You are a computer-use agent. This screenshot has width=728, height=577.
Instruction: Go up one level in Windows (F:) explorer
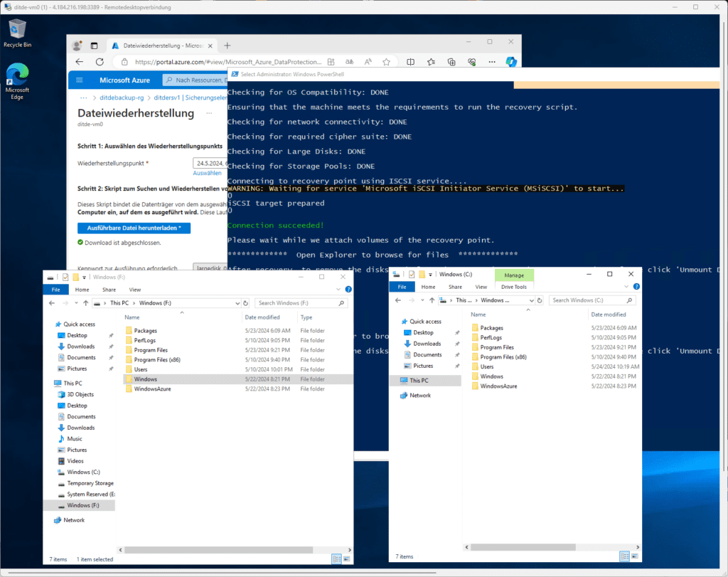(x=86, y=303)
